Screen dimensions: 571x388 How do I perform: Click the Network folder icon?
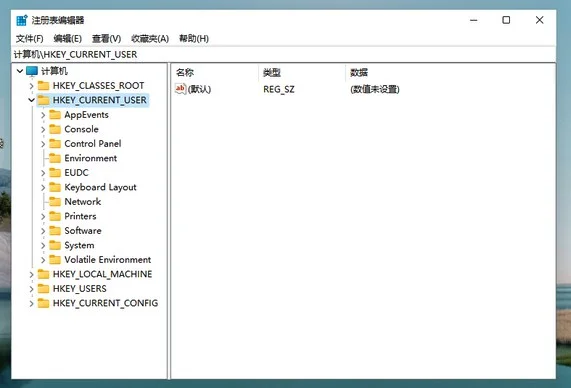55,201
